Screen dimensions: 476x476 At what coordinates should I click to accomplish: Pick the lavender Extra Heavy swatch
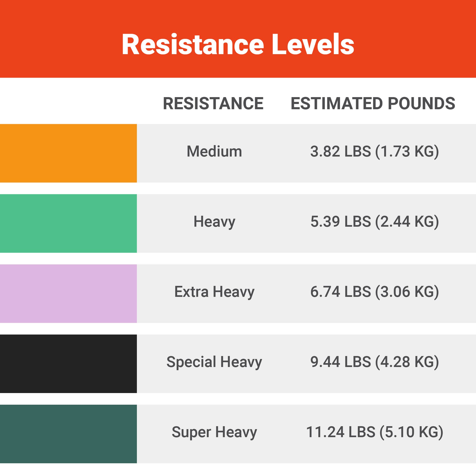click(x=68, y=294)
